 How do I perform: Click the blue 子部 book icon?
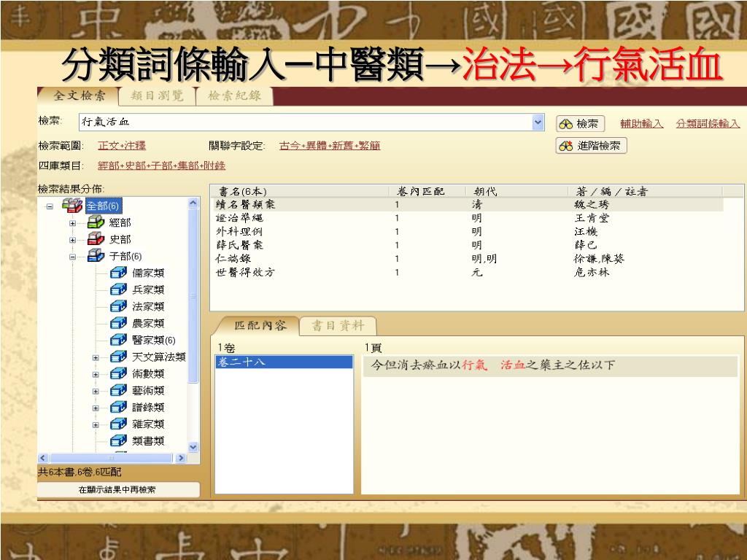coord(96,256)
